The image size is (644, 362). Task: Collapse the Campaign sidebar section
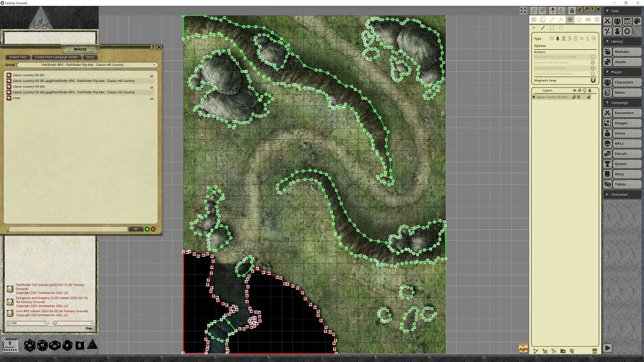623,103
